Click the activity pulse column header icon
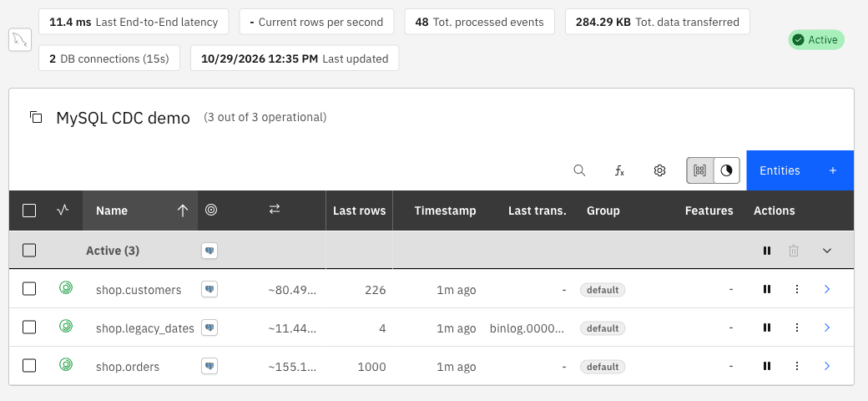This screenshot has height=401, width=868. point(63,210)
